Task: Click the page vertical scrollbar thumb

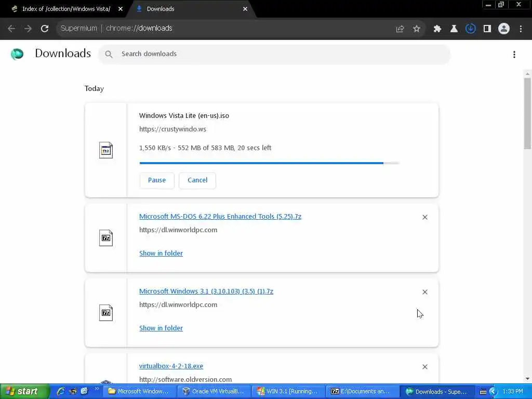Action: pos(527,113)
